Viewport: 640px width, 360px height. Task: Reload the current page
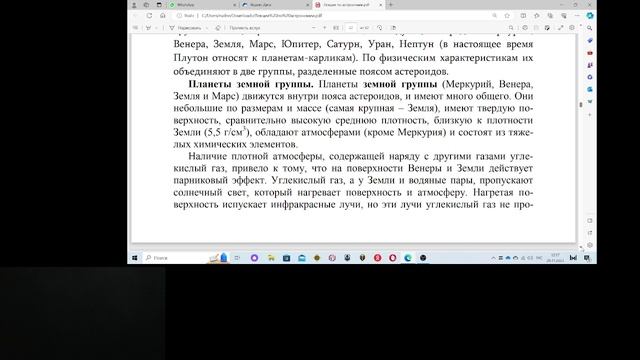pos(149,16)
